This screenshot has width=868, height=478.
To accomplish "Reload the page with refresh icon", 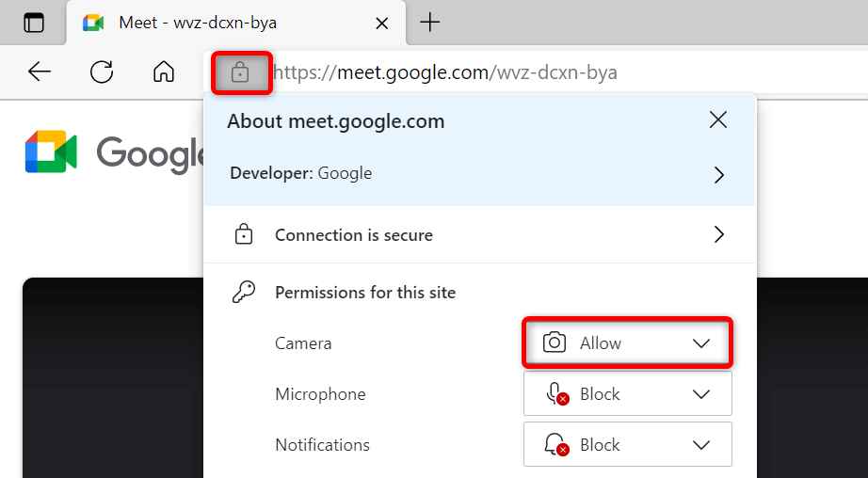I will (102, 72).
